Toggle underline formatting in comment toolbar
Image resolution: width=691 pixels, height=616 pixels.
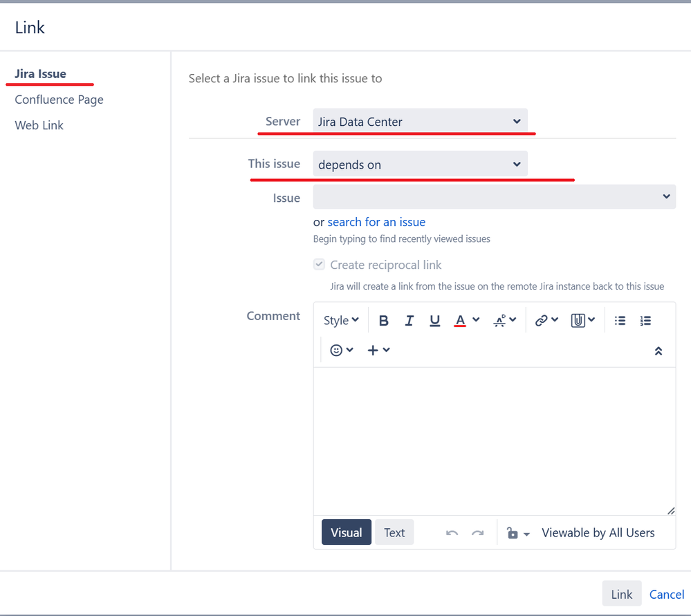434,321
